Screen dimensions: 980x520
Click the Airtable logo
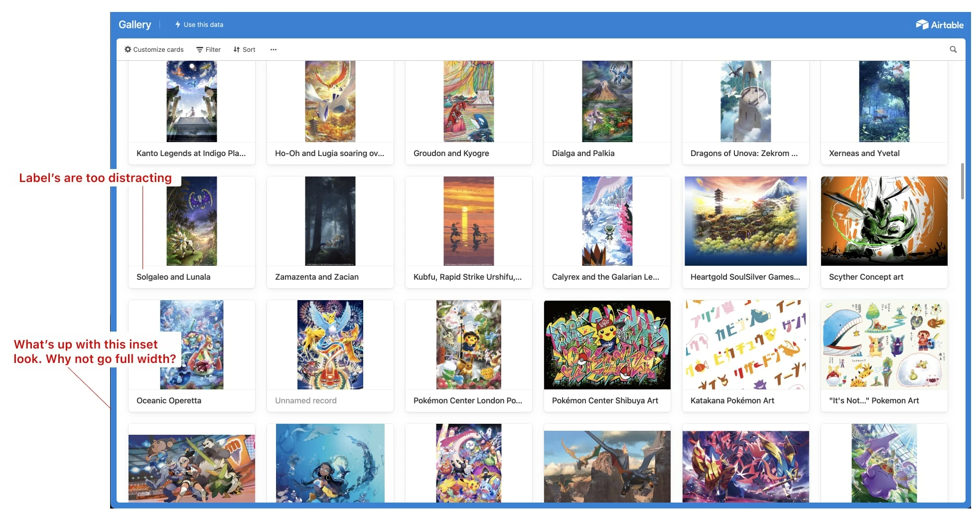(940, 24)
